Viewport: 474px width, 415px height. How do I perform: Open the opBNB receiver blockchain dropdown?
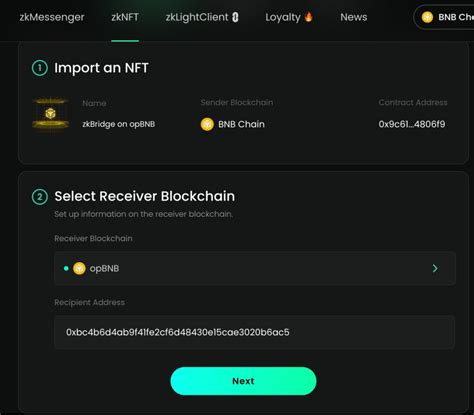[255, 268]
